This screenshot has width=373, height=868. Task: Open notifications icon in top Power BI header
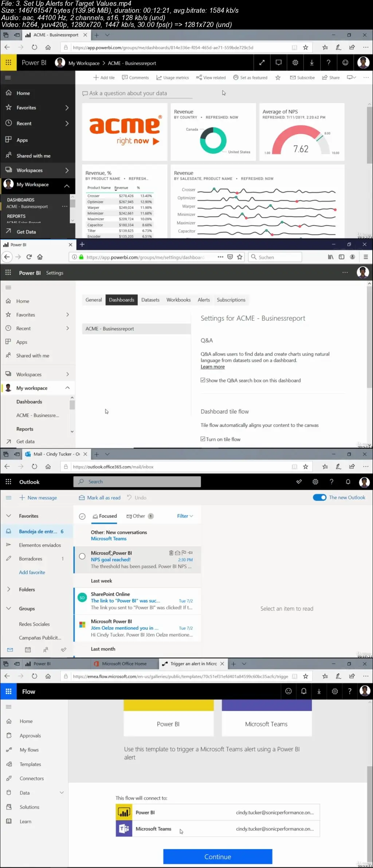point(279,63)
